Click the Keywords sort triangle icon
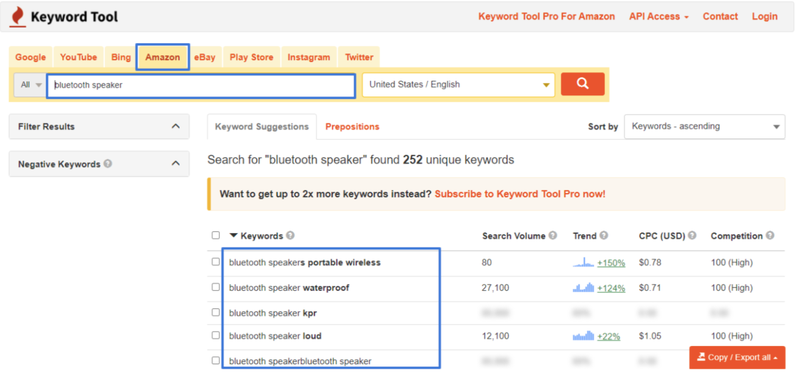This screenshot has height=372, width=800. pos(234,236)
